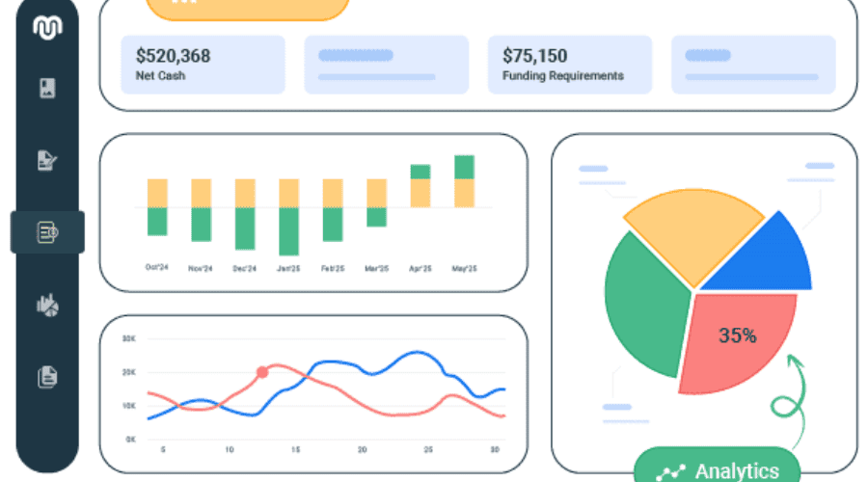Click the red data point marker on line chart

point(262,372)
